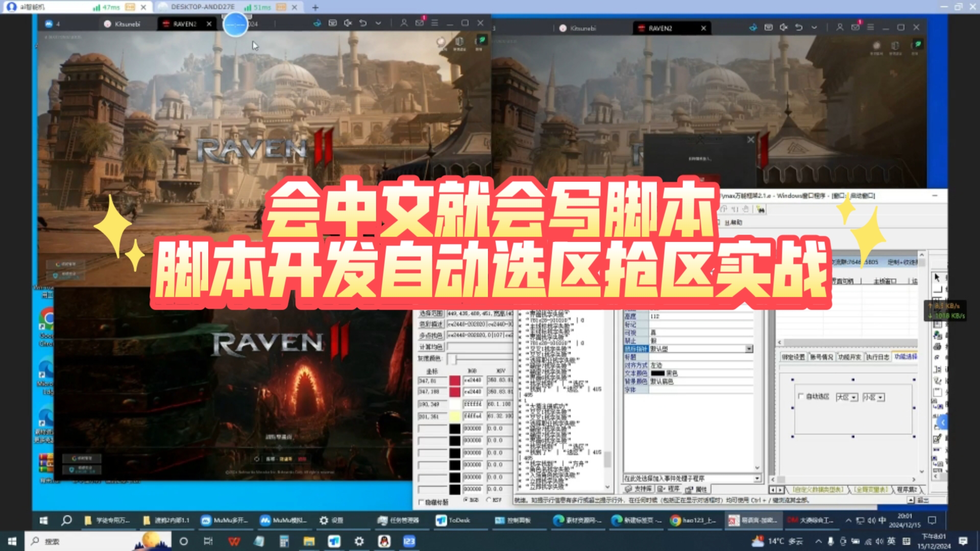The image size is (980, 551).
Task: Select the RGB radio button in color tool
Action: pos(465,500)
